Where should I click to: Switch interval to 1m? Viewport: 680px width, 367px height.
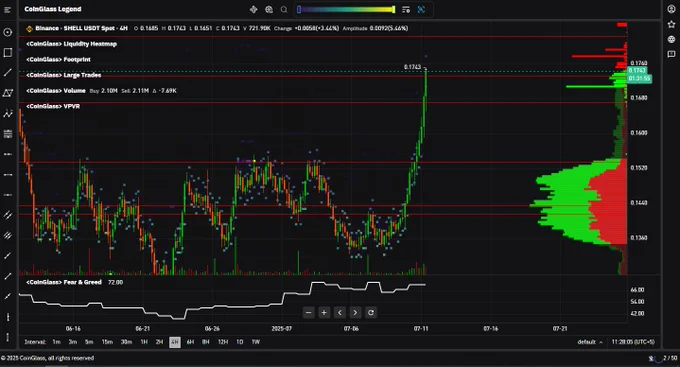pyautogui.click(x=56, y=342)
